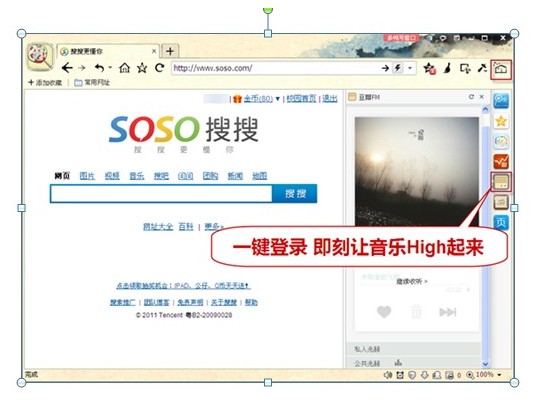Image resolution: width=542 pixels, height=404 pixels.
Task: Click the Douban FM panel scrollbar down arrow
Action: [485, 364]
